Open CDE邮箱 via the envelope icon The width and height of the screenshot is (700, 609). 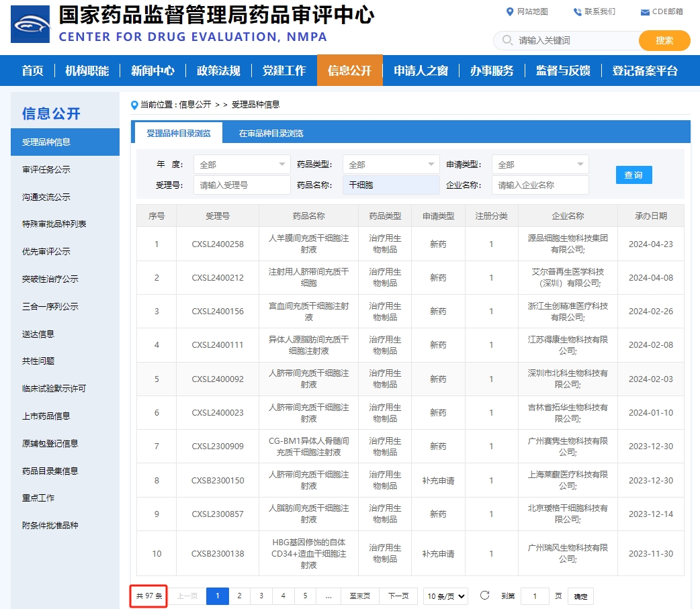point(646,11)
